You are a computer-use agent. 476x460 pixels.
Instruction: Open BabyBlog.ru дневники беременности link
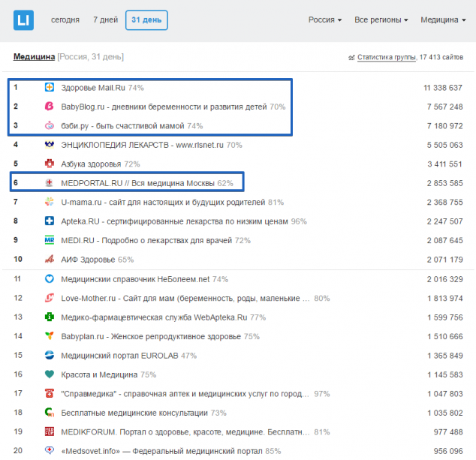(164, 107)
